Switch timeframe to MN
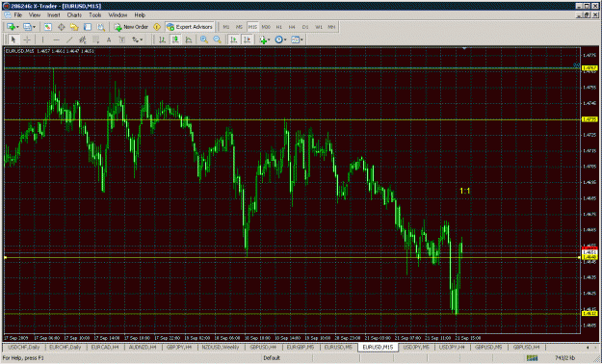This screenshot has height=364, width=602. 331,27
